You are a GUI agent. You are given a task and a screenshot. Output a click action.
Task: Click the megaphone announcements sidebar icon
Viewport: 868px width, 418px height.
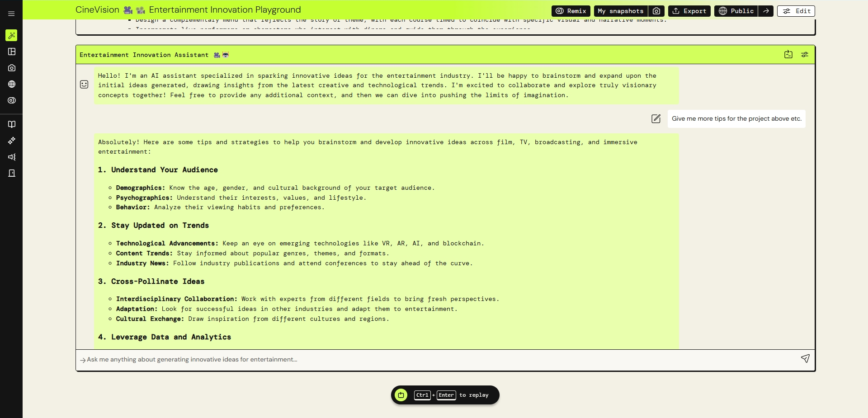tap(12, 157)
